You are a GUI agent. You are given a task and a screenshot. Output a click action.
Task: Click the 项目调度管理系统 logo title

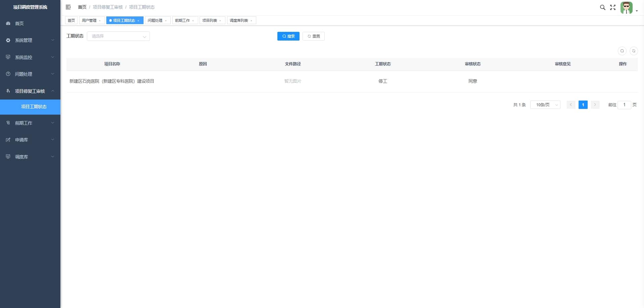click(x=30, y=7)
